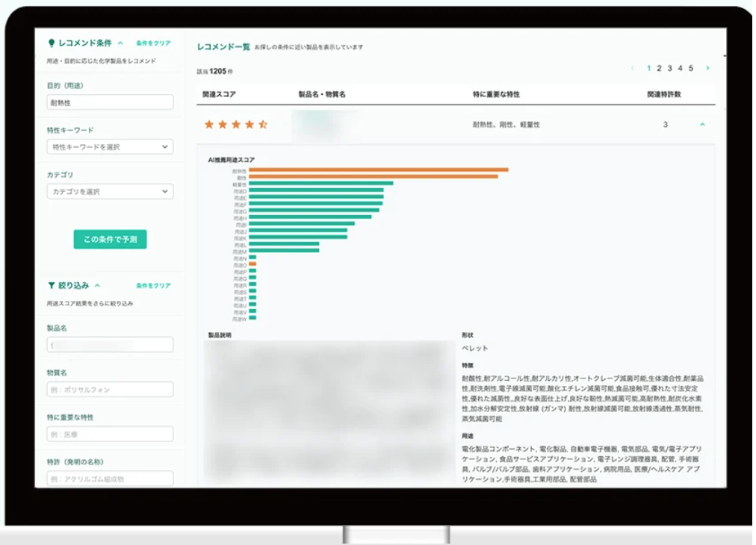Click the orange star rating in first row
756x545 pixels.
coord(235,125)
